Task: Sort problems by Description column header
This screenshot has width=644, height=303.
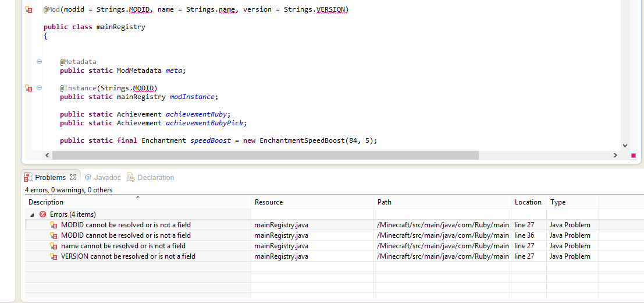Action: [x=138, y=202]
